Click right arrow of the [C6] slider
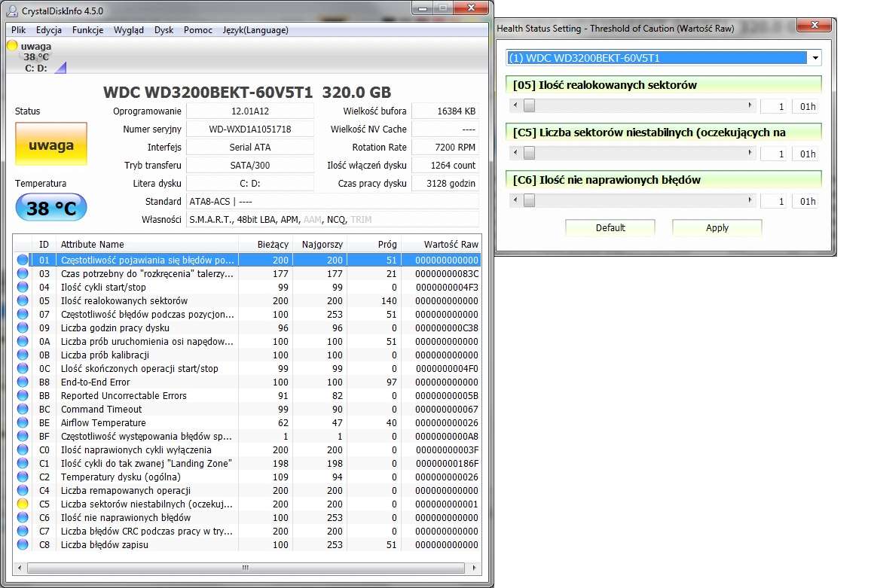The image size is (871, 588). 750,200
